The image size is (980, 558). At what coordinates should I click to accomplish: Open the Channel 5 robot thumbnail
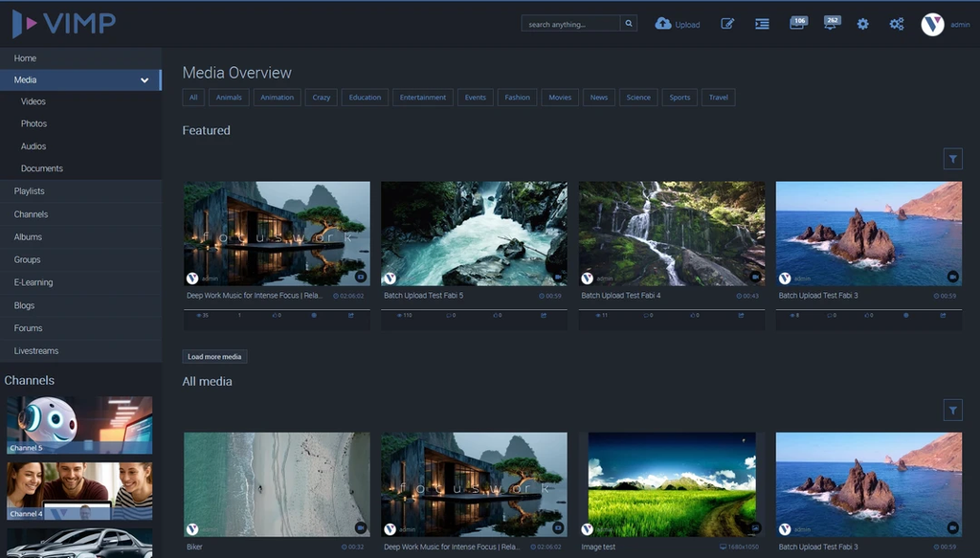click(x=79, y=425)
